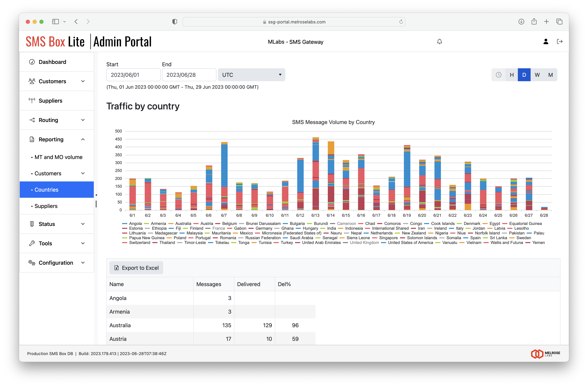Expand the Tools menu chevron

coord(83,243)
